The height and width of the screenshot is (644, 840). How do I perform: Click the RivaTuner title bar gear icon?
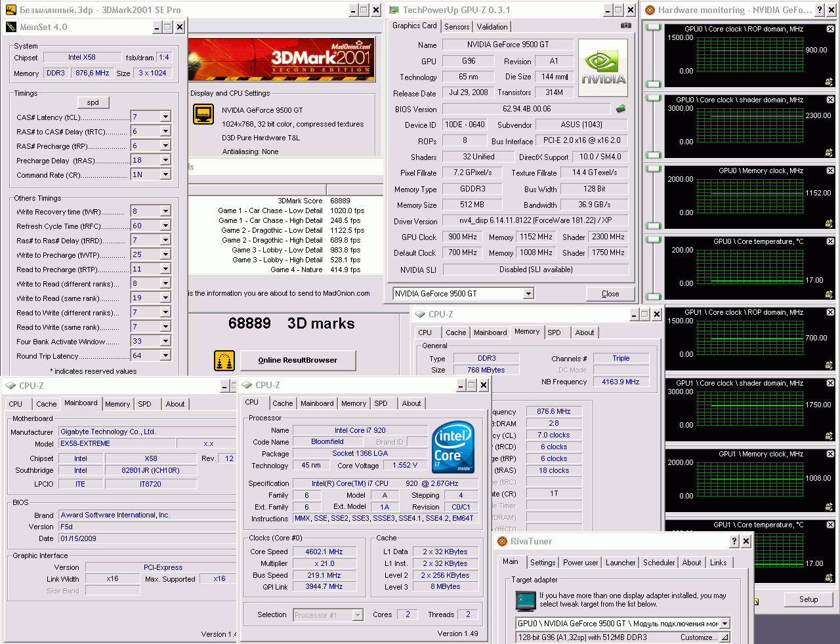[502, 541]
